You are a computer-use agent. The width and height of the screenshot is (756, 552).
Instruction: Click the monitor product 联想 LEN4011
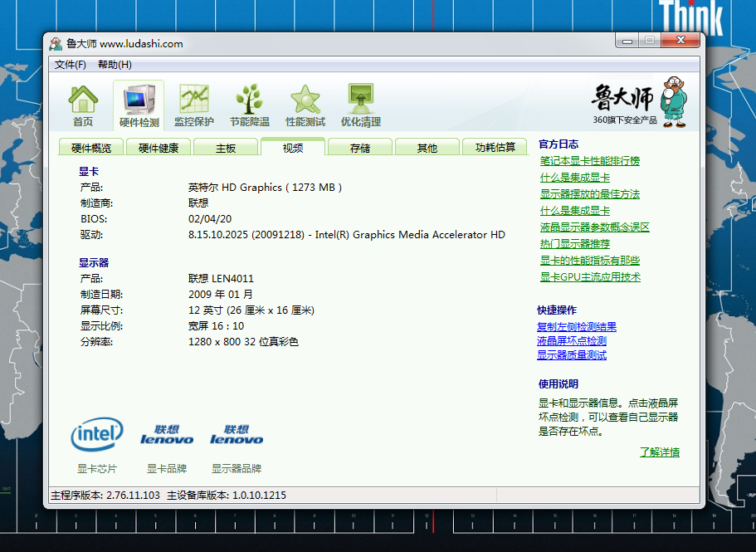pos(221,279)
